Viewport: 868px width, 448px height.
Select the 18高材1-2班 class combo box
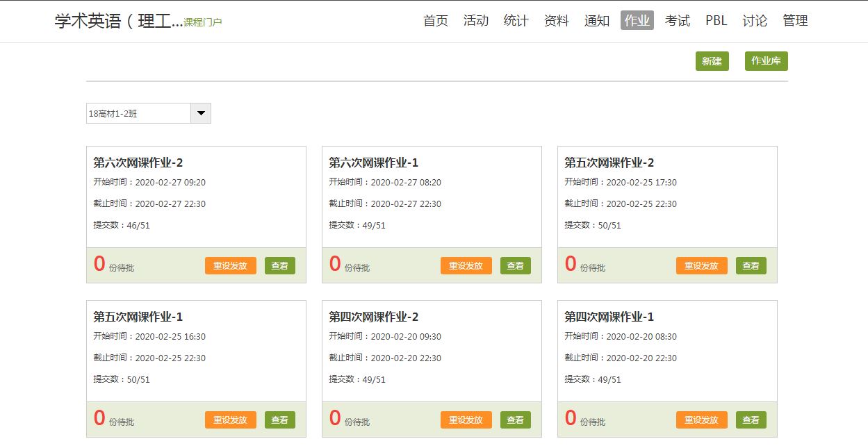149,113
